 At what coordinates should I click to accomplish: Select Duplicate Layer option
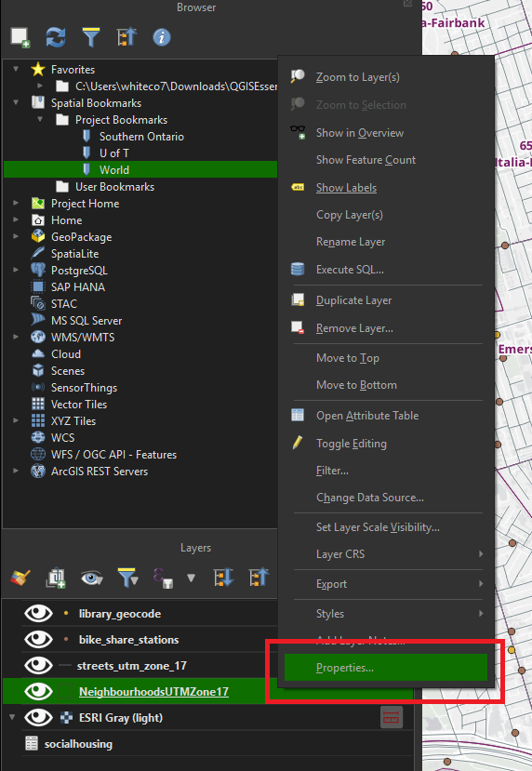click(x=387, y=300)
